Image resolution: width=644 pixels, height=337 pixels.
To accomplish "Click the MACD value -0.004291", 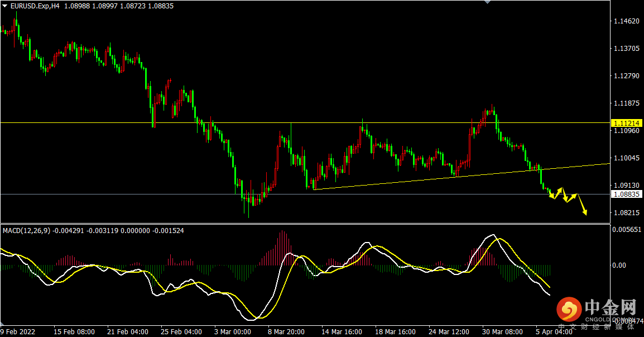I will click(x=69, y=231).
